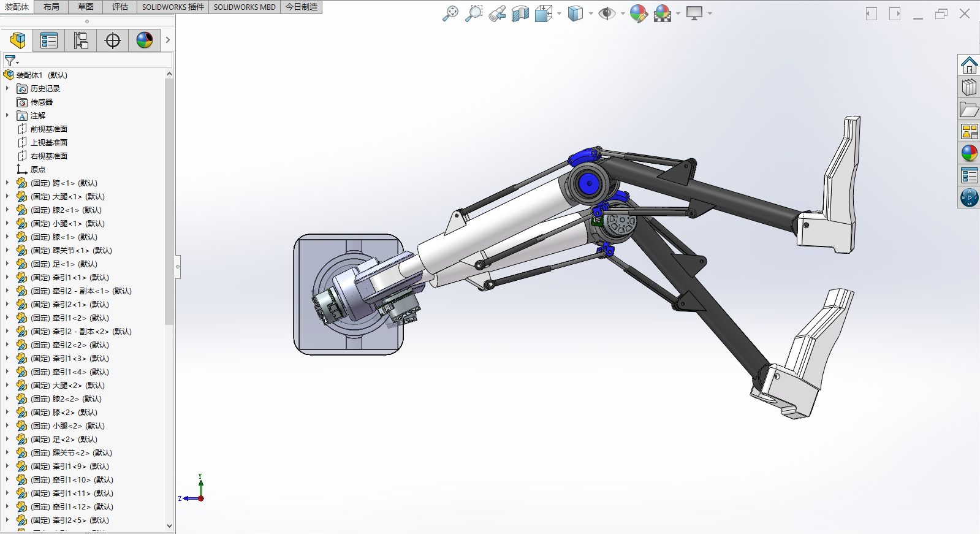Screen dimensions: 980x534
Task: Open the View Palette task pane icon
Action: [x=969, y=131]
